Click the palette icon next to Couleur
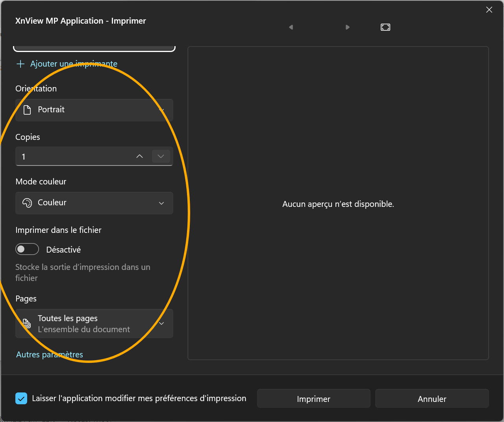This screenshot has width=504, height=422. (27, 203)
